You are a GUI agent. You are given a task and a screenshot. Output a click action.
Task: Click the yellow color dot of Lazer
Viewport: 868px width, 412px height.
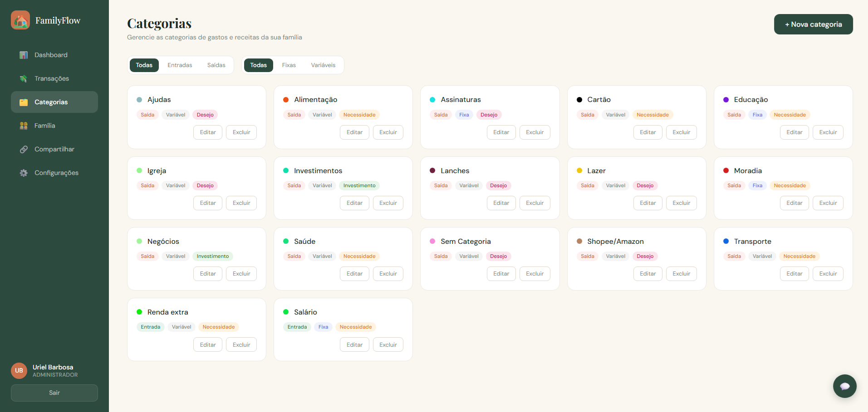pos(579,170)
